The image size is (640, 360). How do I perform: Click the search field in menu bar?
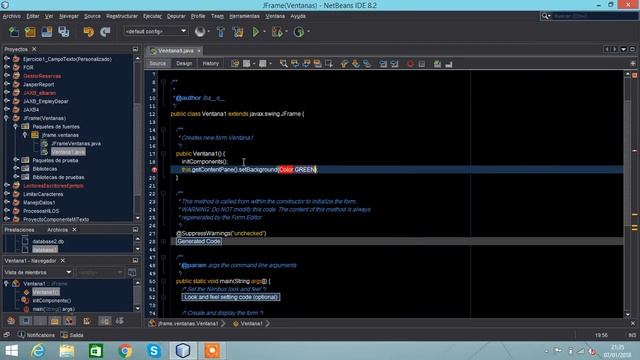tap(589, 16)
